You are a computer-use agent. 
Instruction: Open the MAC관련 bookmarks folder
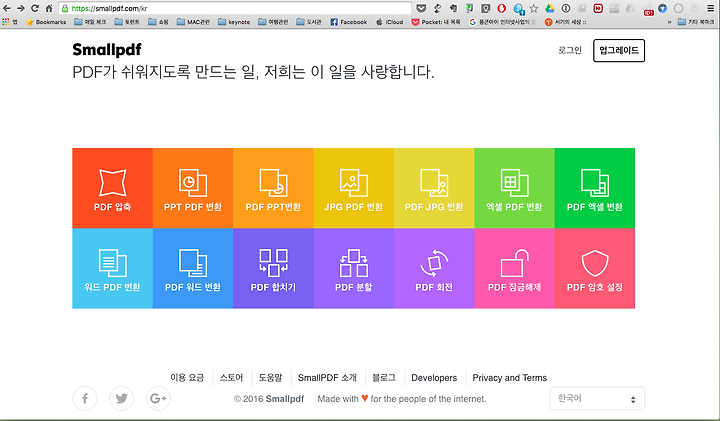(x=194, y=22)
